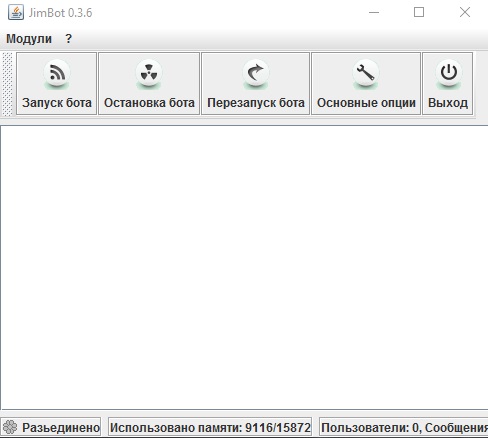This screenshot has width=488, height=438.
Task: Click the flower status icon next to Разъединено
Action: coord(10,427)
